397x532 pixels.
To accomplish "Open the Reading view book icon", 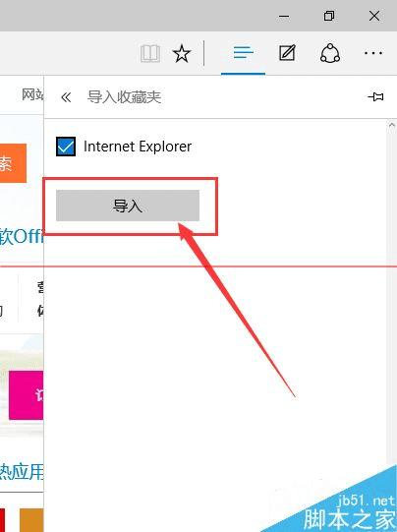I will tap(149, 53).
